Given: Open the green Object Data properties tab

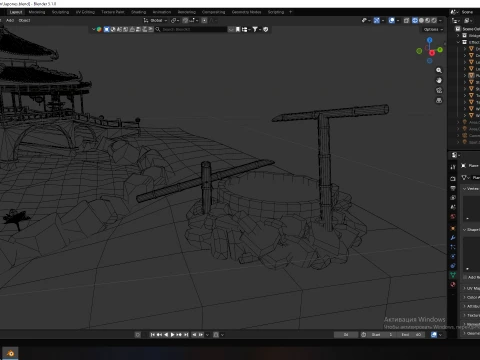Looking at the screenshot, I should [453, 275].
